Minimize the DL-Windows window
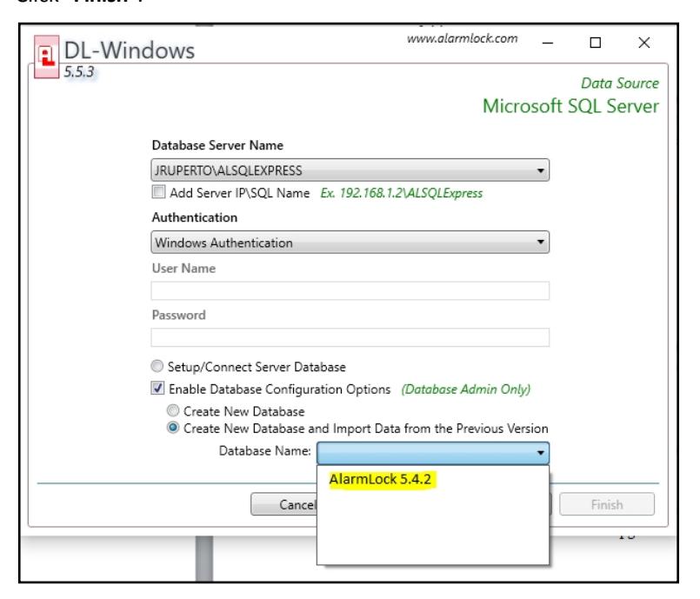Screen dimensions: 700x599 pos(548,43)
